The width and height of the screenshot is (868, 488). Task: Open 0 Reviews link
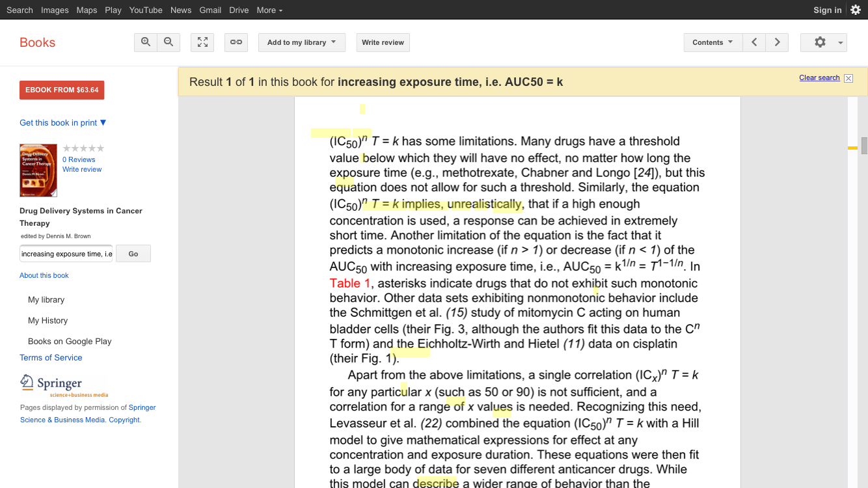point(79,159)
